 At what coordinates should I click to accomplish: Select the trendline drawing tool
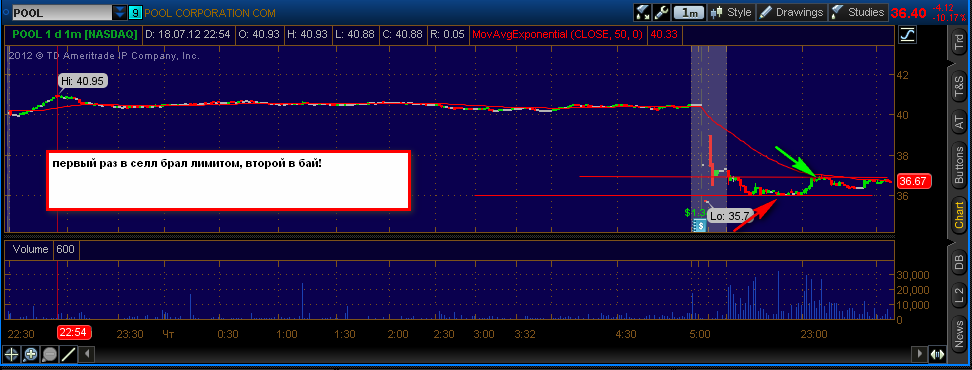[x=69, y=355]
